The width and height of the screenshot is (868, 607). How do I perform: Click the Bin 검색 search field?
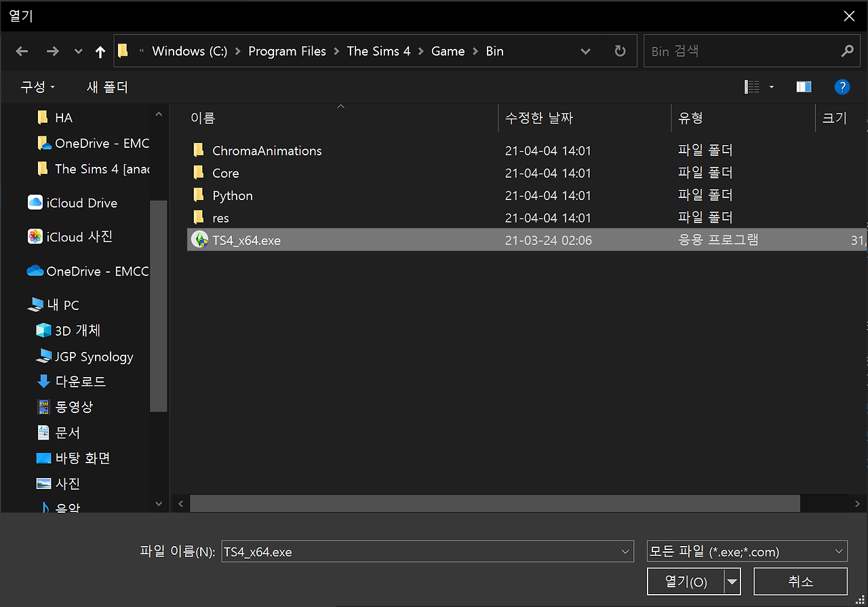pos(743,52)
